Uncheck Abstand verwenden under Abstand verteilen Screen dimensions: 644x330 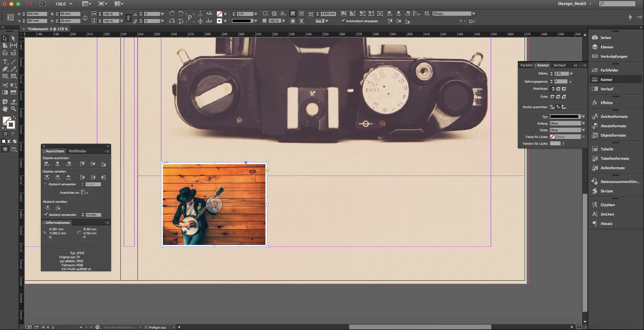point(46,215)
